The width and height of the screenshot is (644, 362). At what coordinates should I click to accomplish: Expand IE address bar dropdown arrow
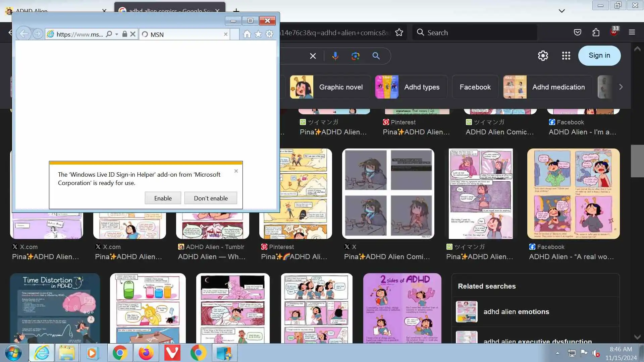coord(117,34)
